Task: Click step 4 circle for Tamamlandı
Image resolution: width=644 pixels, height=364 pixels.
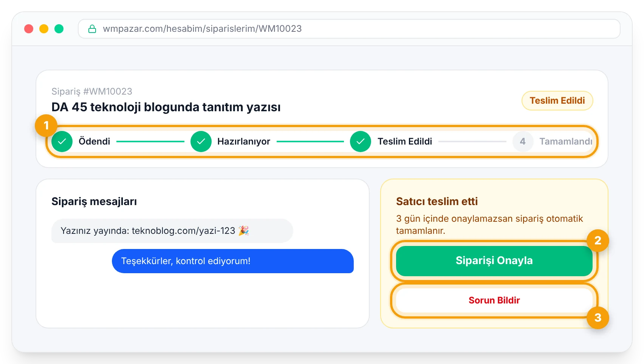Action: coord(523,142)
